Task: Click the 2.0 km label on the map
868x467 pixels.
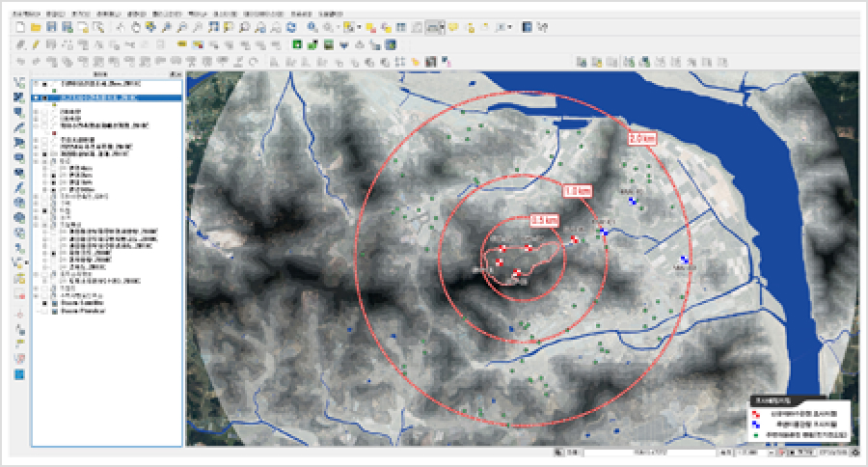Action: coord(641,139)
